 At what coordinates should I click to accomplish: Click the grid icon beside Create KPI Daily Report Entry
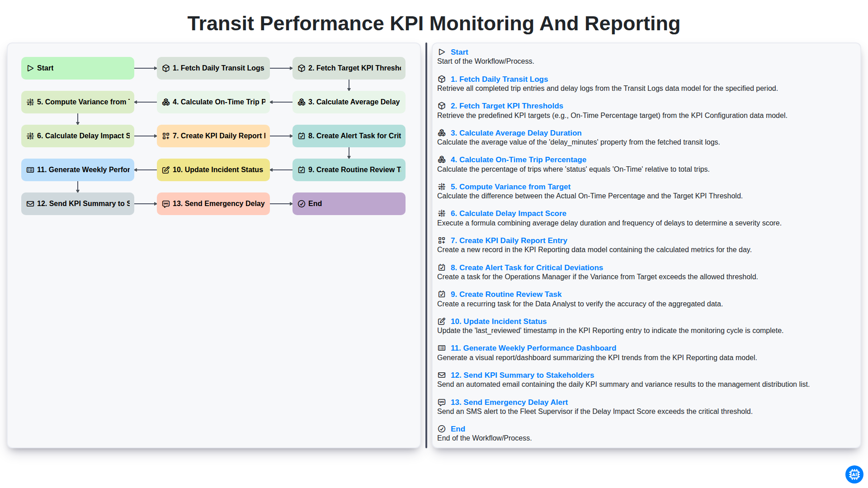click(x=442, y=240)
